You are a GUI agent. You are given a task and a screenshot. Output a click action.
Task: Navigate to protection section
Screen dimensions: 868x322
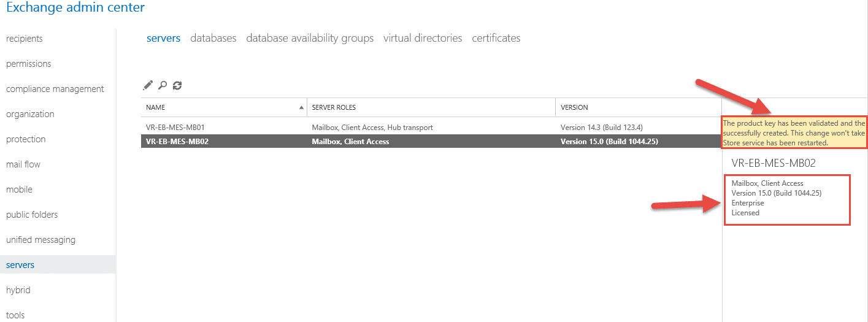tap(26, 139)
